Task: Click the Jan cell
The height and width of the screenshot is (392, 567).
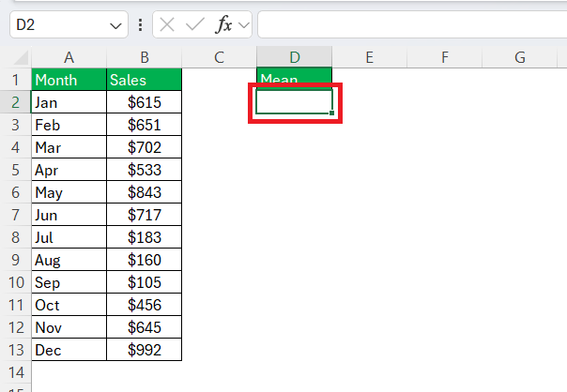Action: (69, 102)
